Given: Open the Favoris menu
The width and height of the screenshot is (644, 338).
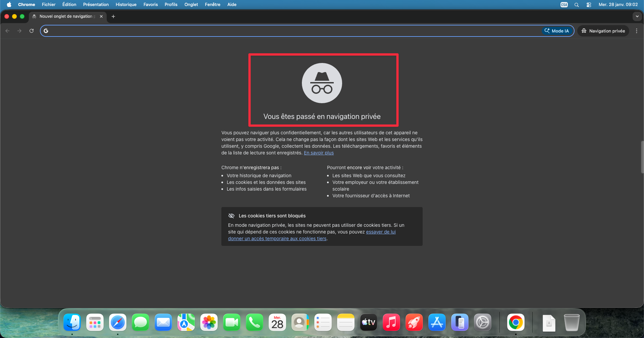Looking at the screenshot, I should click(151, 4).
